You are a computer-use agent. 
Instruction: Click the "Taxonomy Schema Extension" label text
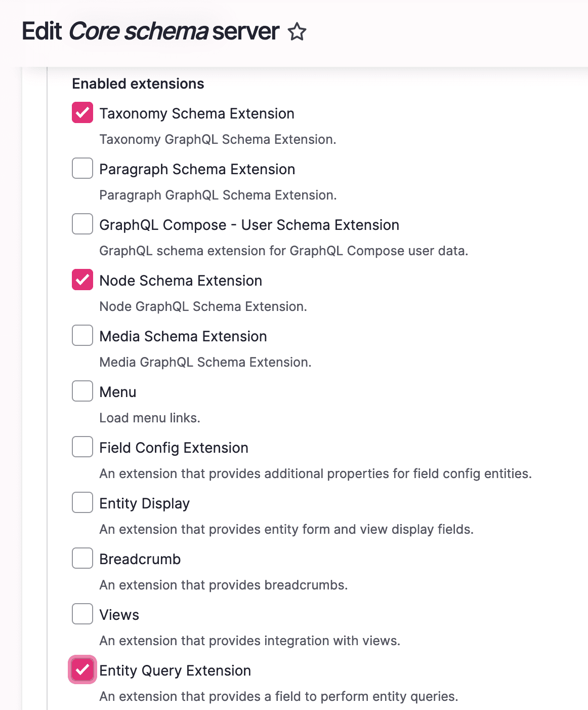(196, 113)
